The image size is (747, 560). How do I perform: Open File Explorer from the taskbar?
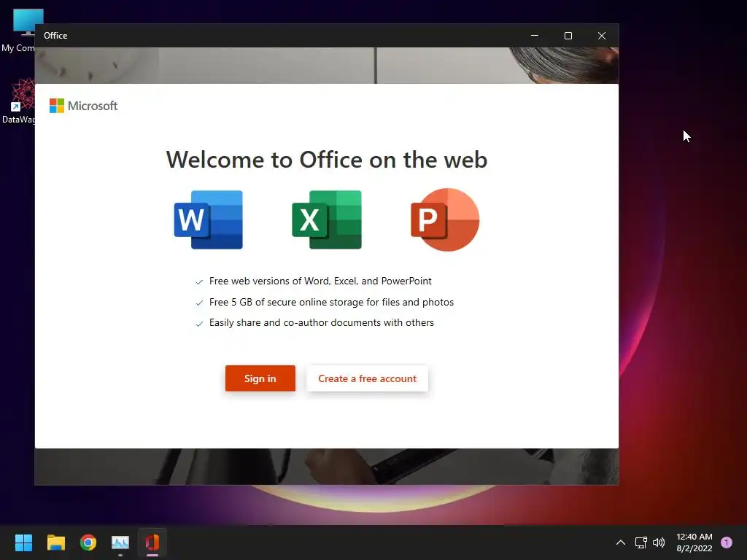(x=55, y=542)
